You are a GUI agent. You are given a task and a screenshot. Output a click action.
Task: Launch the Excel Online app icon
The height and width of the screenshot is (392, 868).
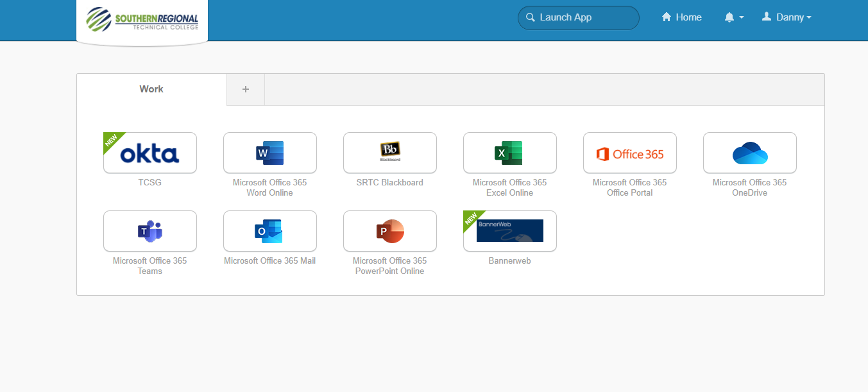(510, 153)
